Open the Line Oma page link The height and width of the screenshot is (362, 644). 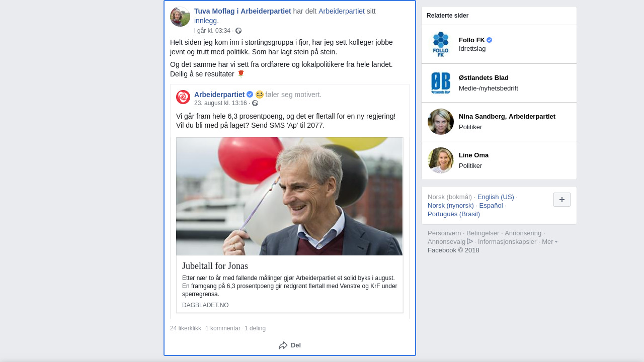click(x=473, y=155)
